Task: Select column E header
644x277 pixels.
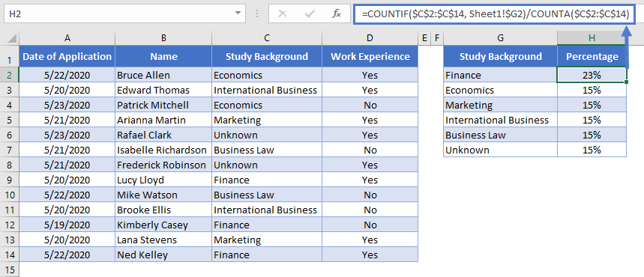Action: click(x=424, y=38)
